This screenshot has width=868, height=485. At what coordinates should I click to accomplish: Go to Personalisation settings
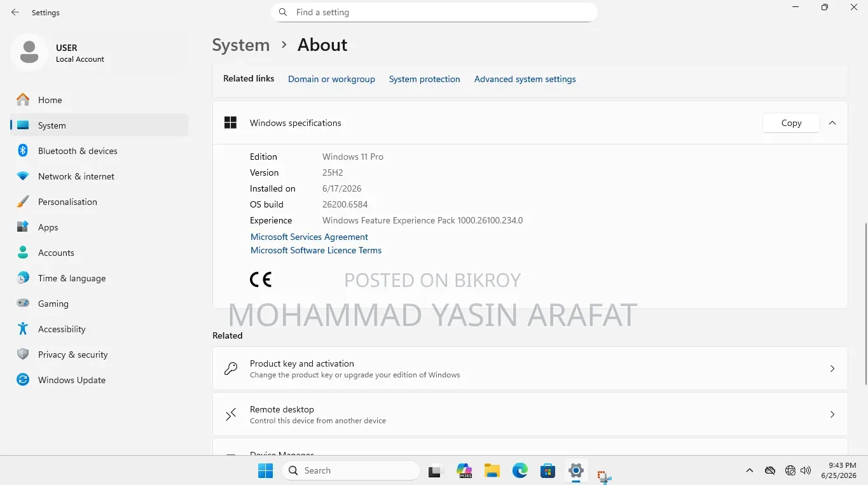click(99, 202)
